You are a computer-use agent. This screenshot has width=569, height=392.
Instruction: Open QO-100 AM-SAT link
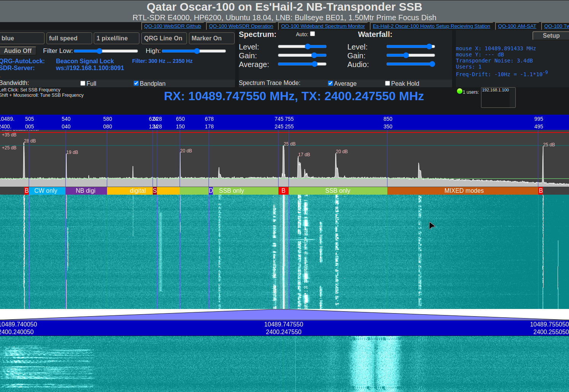[x=517, y=26]
